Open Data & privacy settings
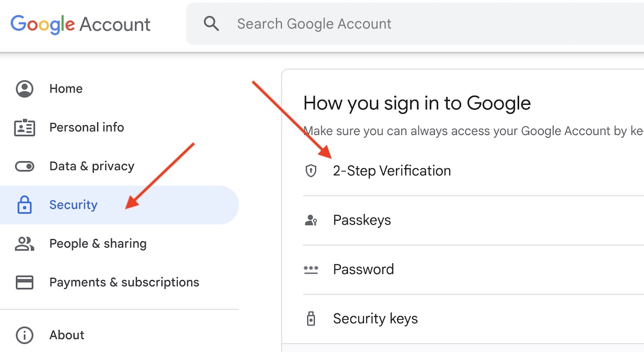Screen dimensions: 644x352 click(x=92, y=166)
